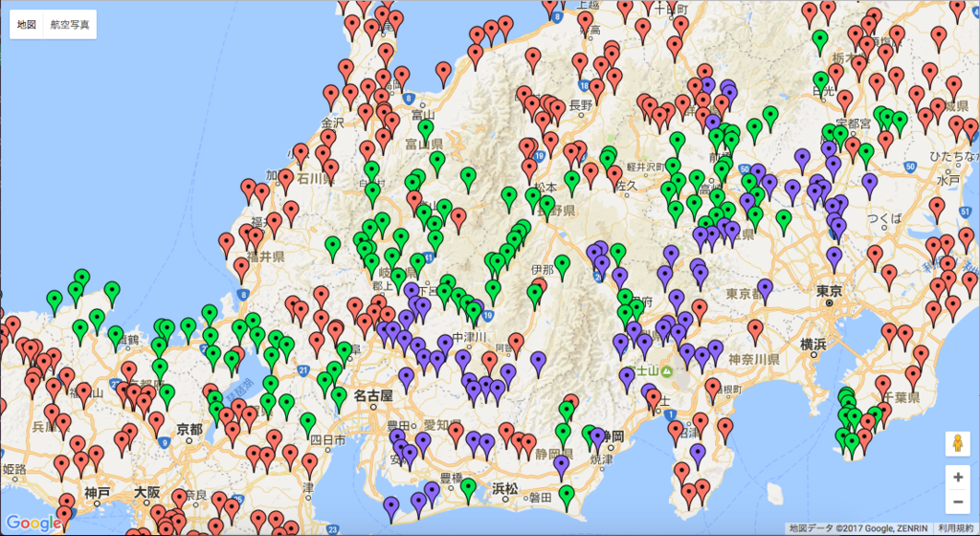
Task: Select red marker above 佐久 label
Action: (614, 177)
